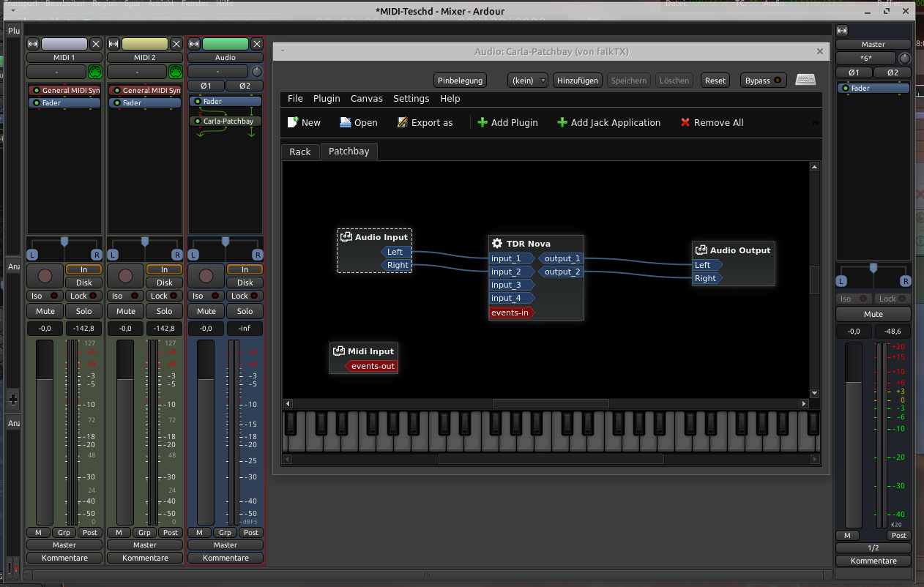Toggle Iso on the MIDI 1 strip
The height and width of the screenshot is (587, 924).
(x=45, y=296)
